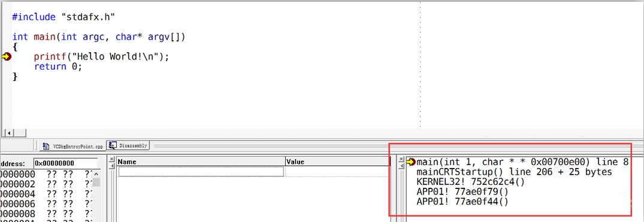Select the mainCRTStartup() line 206 frame
Viewport: 644px width, 222px height.
point(514,172)
